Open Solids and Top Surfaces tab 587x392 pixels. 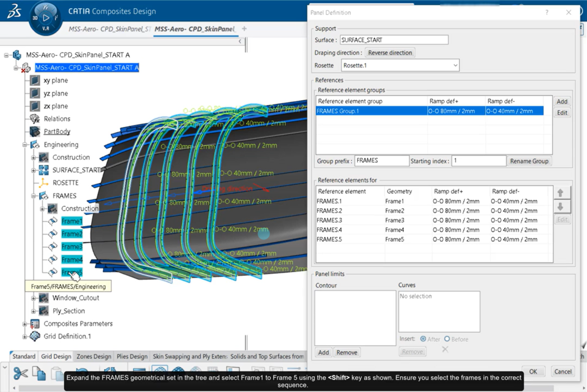[x=267, y=357]
